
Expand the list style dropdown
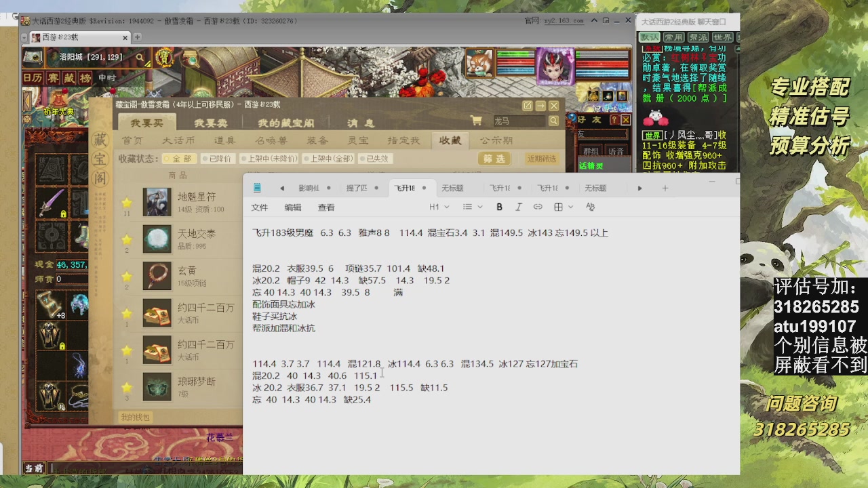tap(472, 207)
